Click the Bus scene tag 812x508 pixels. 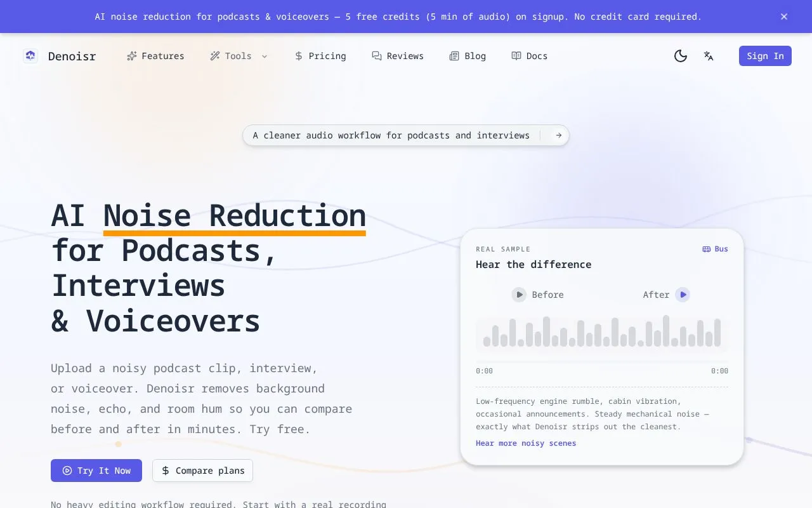pos(715,249)
